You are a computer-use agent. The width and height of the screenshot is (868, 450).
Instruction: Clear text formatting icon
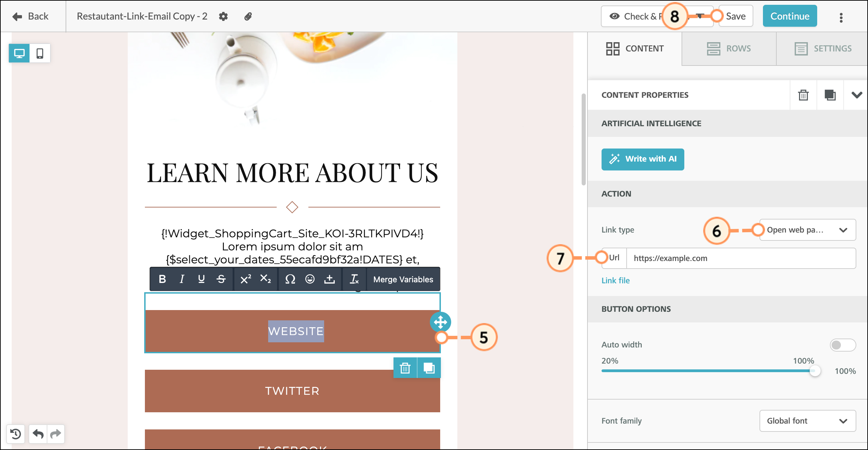(354, 279)
